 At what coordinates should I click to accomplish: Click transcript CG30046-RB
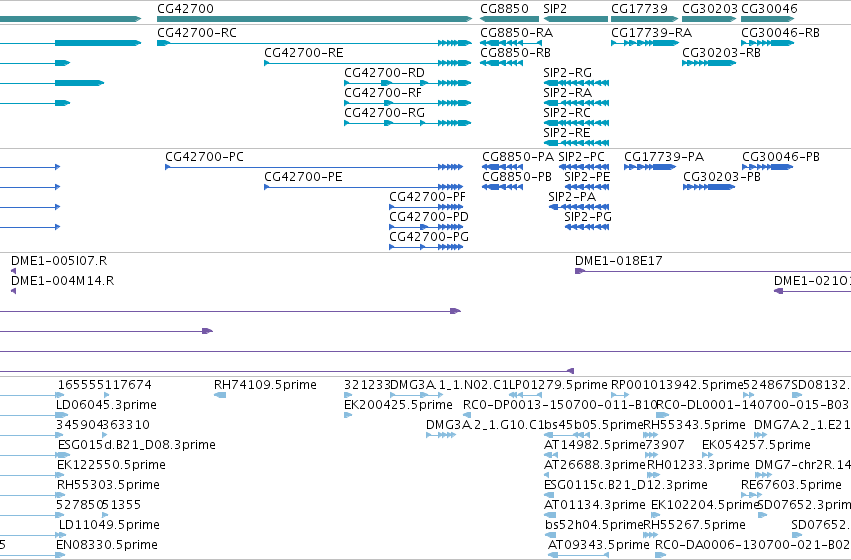(767, 43)
